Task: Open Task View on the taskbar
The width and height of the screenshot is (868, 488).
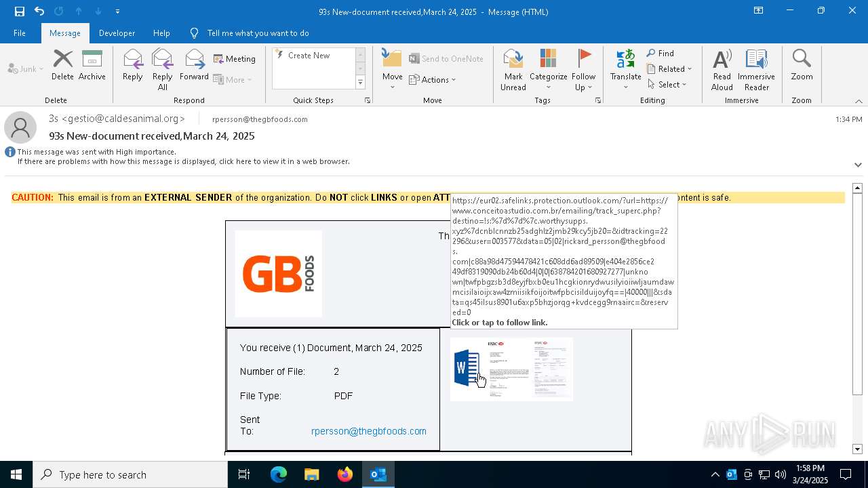Action: 244,474
